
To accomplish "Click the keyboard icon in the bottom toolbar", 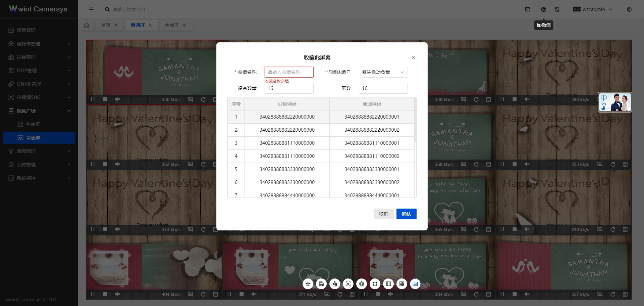I will (415, 284).
